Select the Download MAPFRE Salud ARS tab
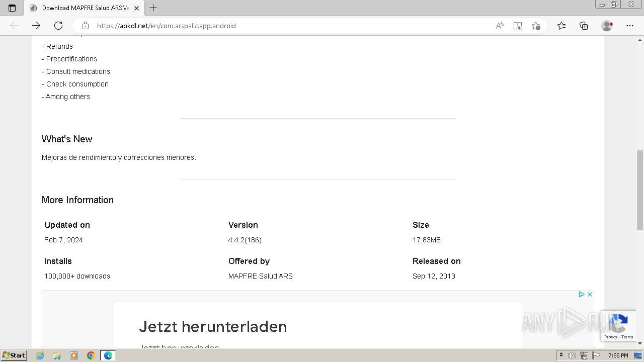This screenshot has height=362, width=644. tap(84, 8)
